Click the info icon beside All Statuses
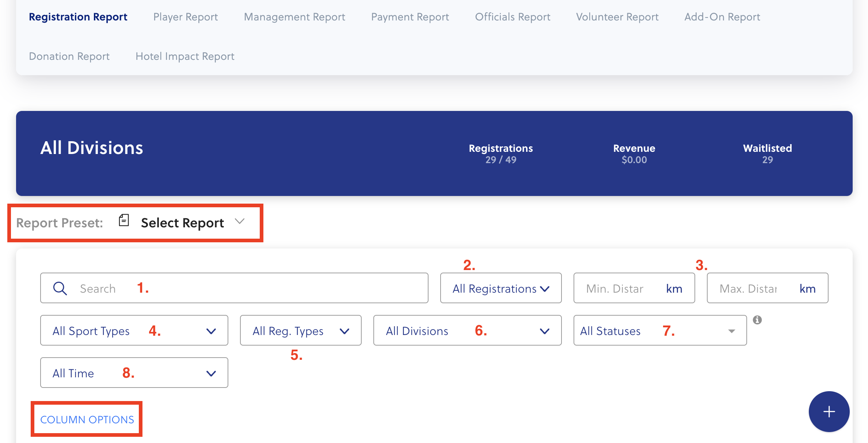The height and width of the screenshot is (443, 868). (x=757, y=320)
